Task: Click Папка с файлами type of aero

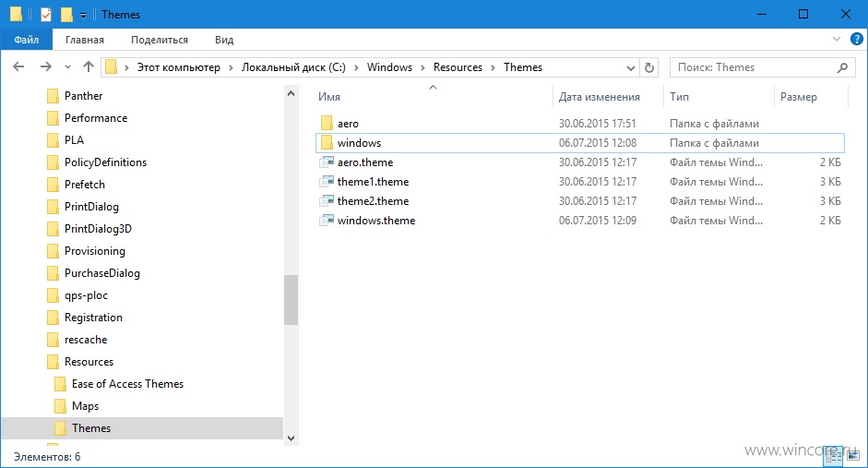Action: tap(714, 124)
